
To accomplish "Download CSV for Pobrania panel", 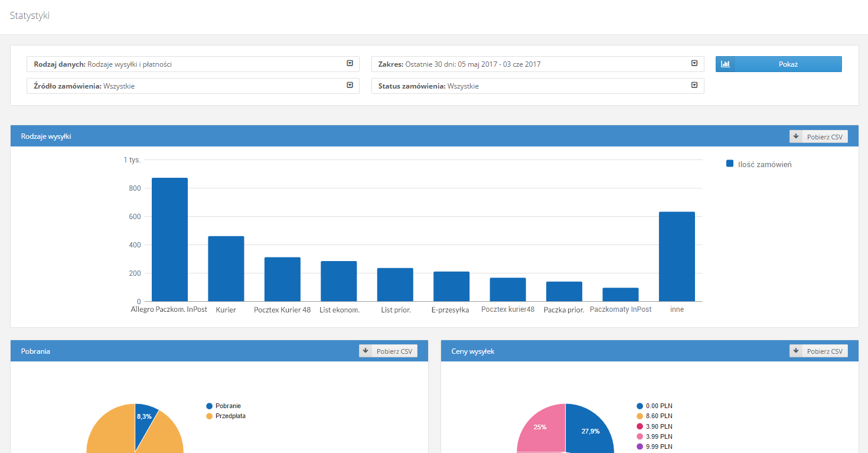I will (388, 351).
